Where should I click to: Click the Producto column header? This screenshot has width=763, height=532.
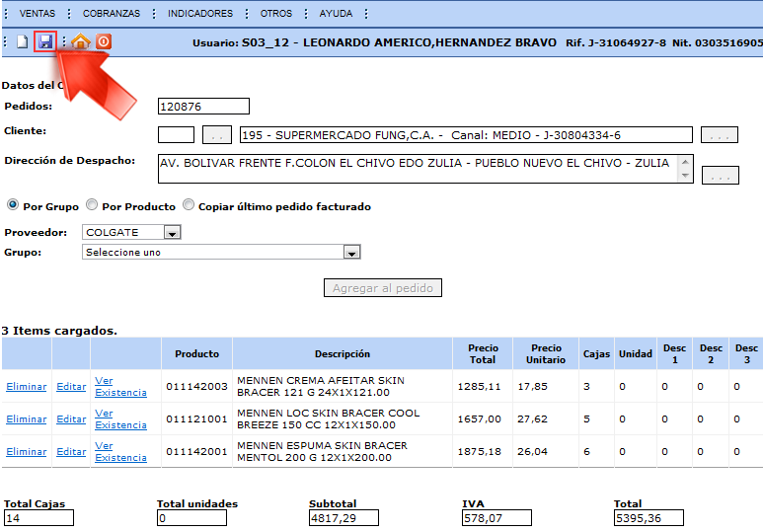pos(197,354)
